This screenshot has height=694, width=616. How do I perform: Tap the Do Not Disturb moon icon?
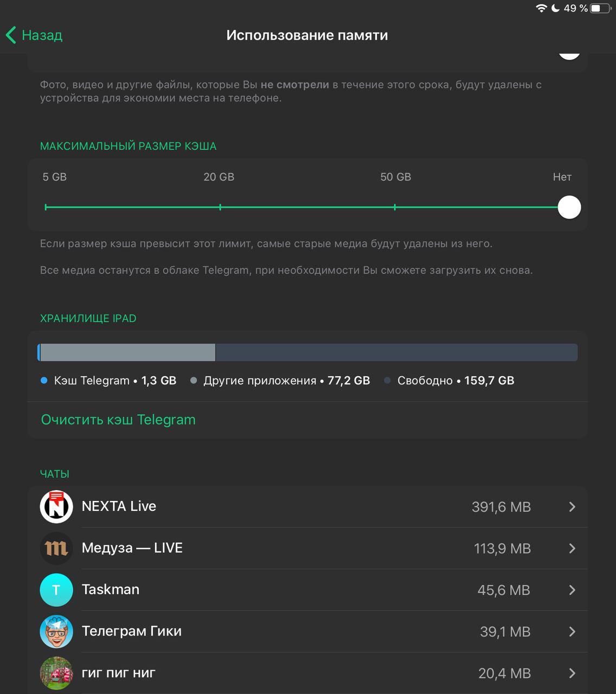point(555,8)
